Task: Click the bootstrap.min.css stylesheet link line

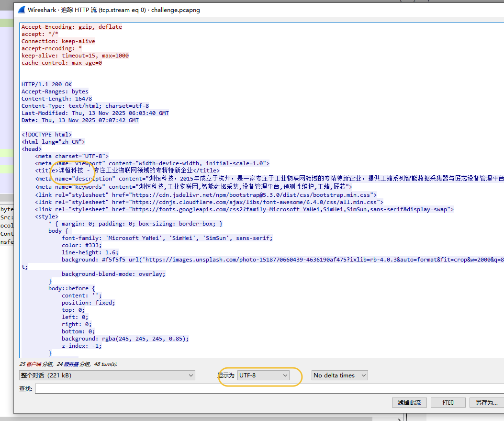Action: (x=206, y=195)
